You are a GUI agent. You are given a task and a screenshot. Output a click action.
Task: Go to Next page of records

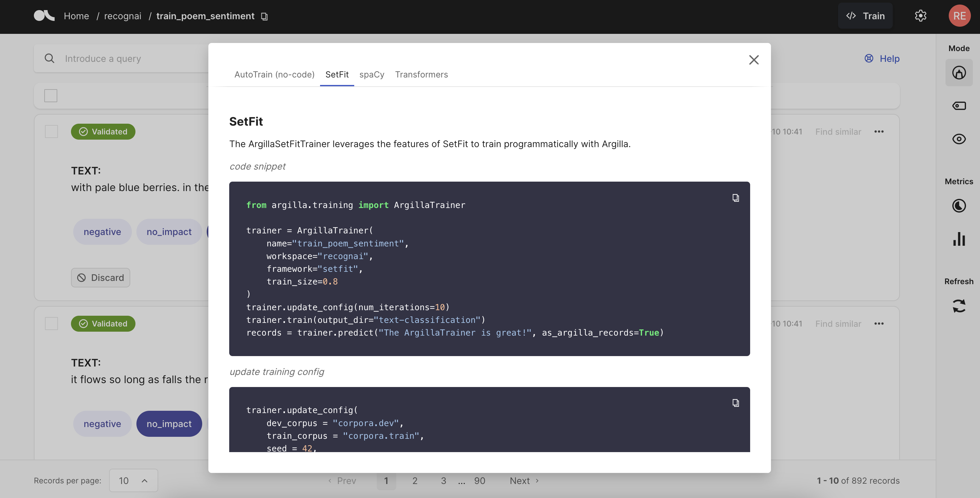coord(524,481)
